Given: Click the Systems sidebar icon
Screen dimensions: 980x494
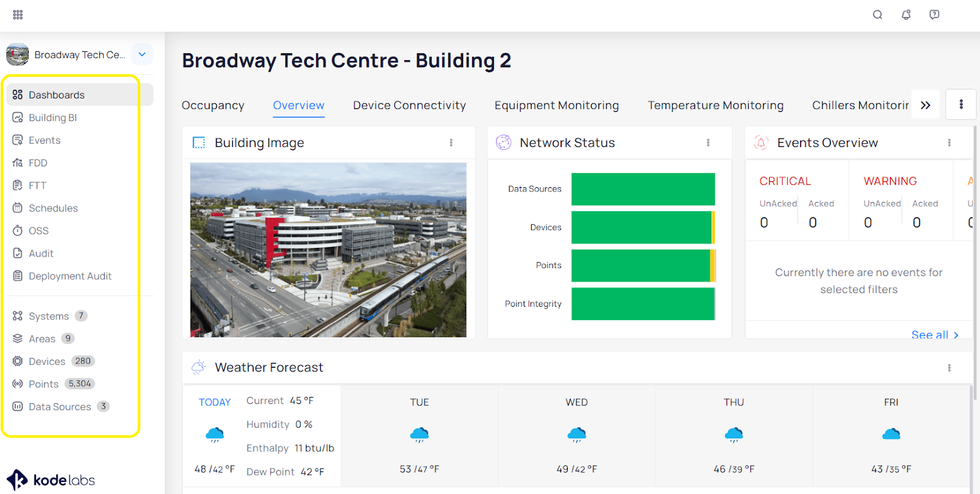Looking at the screenshot, I should [18, 316].
